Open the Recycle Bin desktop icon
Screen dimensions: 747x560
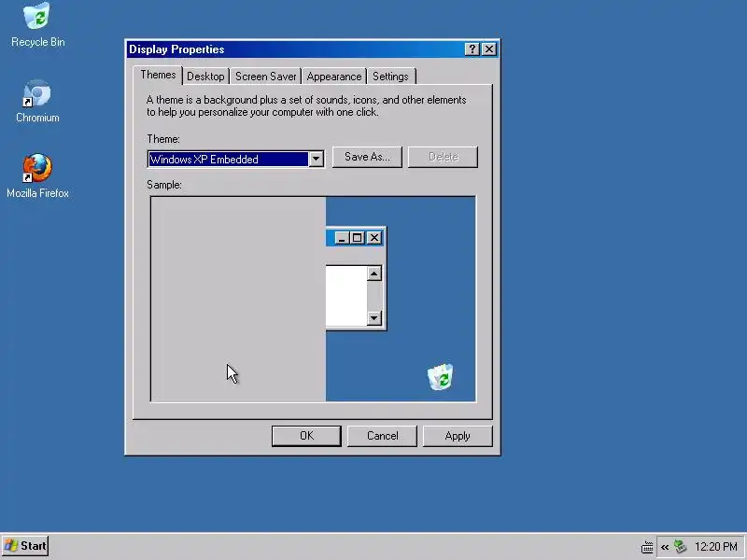coord(37,25)
